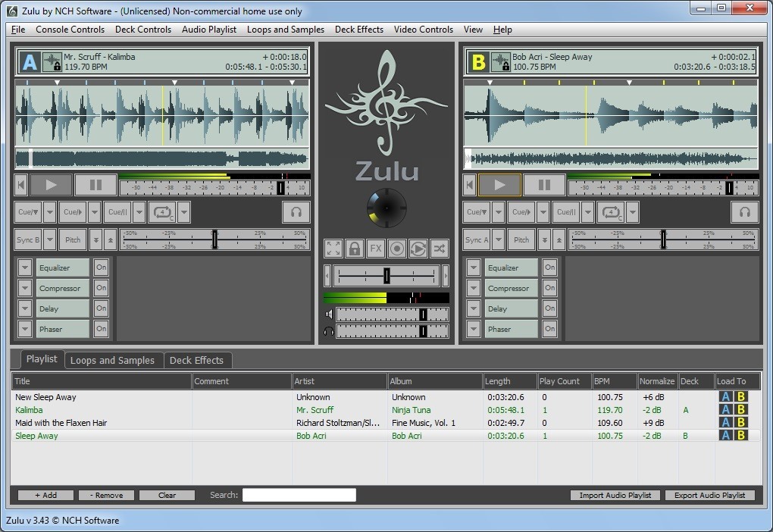The height and width of the screenshot is (532, 773).
Task: Clear the playlist with the Clear button
Action: 166,495
